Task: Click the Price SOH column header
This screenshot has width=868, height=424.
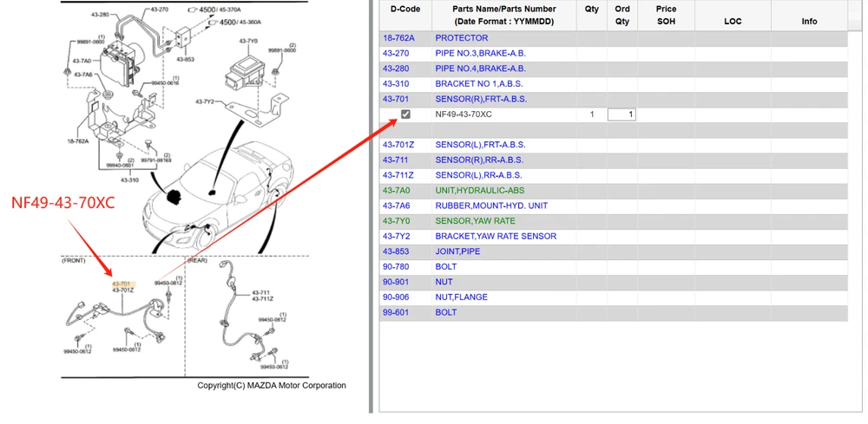Action: (x=666, y=15)
